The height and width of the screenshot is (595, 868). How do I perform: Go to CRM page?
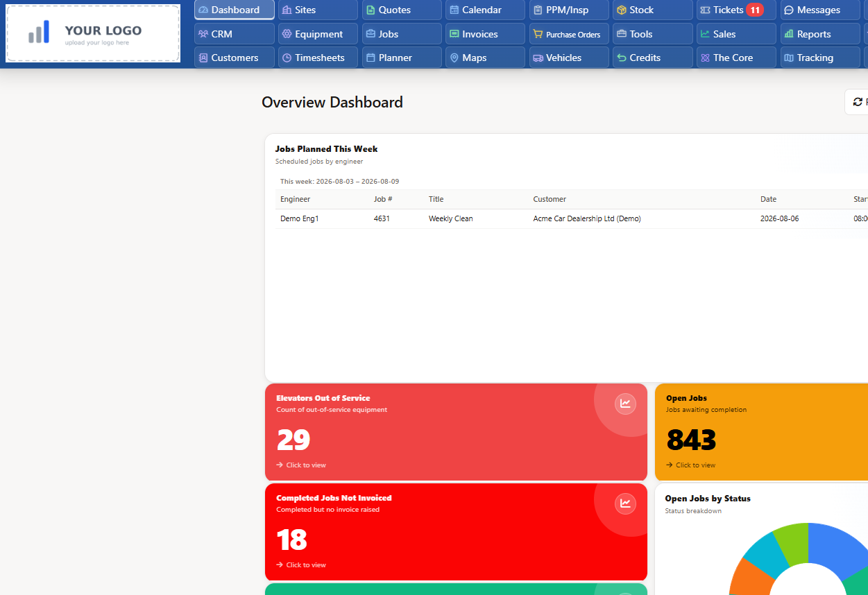pos(235,34)
